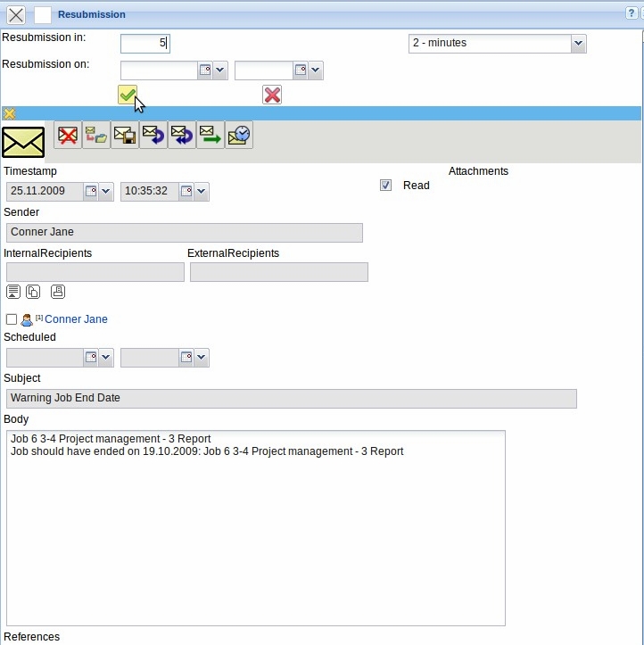The height and width of the screenshot is (645, 644).
Task: Click the Resubmission title text
Action: (x=92, y=14)
